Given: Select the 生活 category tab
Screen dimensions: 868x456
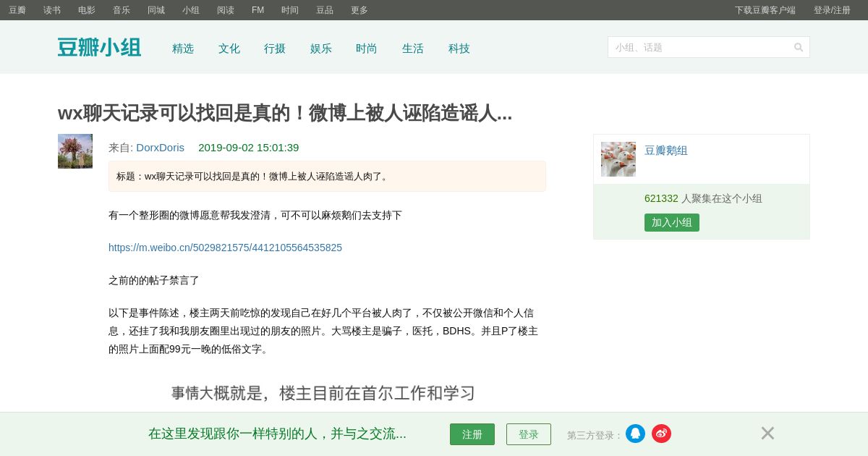Looking at the screenshot, I should [413, 48].
